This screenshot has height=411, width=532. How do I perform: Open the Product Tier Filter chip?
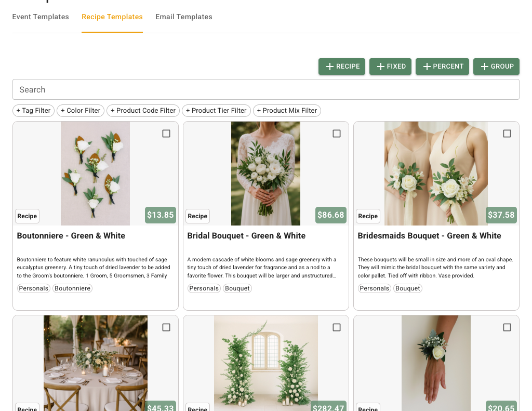(x=216, y=111)
